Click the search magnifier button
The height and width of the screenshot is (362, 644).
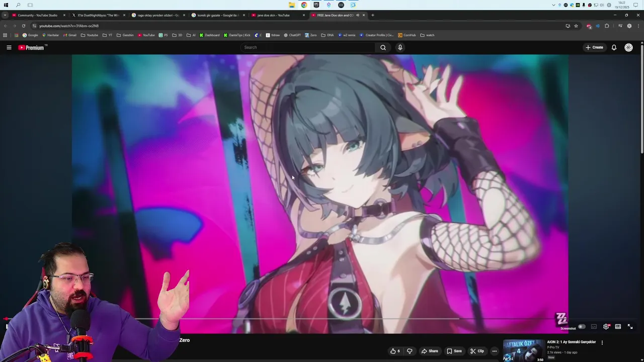(383, 47)
